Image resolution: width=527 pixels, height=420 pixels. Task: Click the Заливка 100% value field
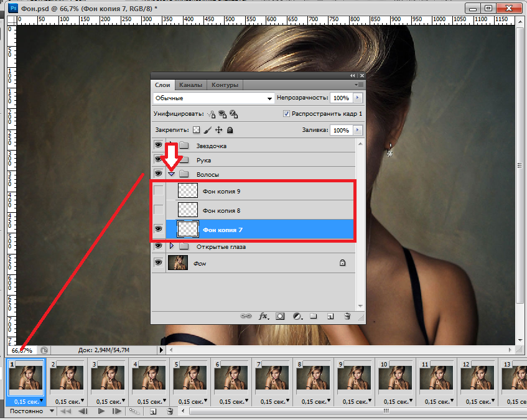pos(342,130)
